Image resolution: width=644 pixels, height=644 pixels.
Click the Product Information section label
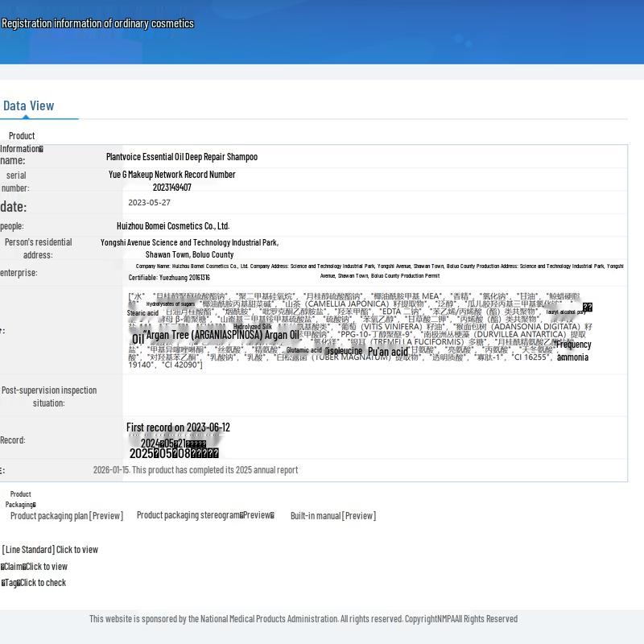[x=22, y=142]
